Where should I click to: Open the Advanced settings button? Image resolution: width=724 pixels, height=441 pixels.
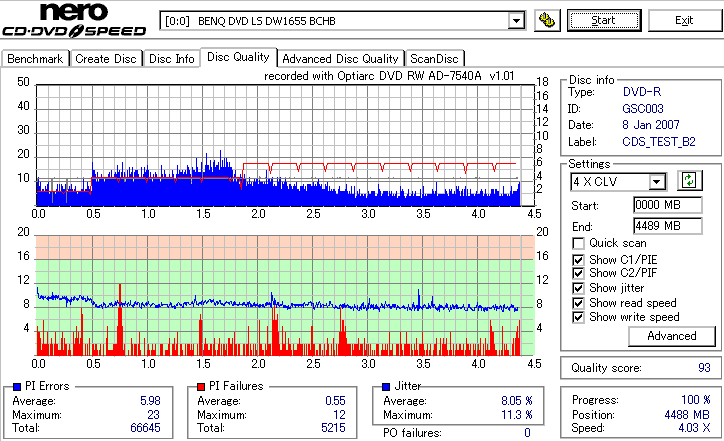(671, 336)
